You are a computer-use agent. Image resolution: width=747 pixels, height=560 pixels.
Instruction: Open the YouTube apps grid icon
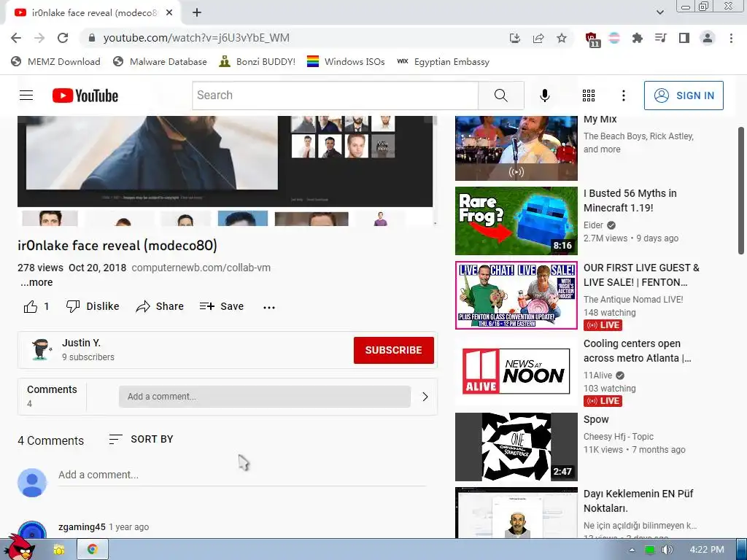589,96
